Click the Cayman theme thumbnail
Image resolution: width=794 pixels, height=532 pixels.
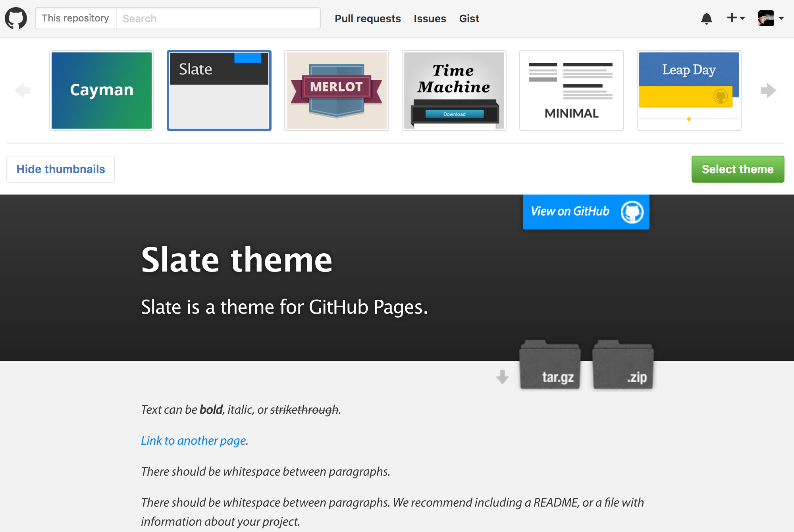pyautogui.click(x=101, y=90)
